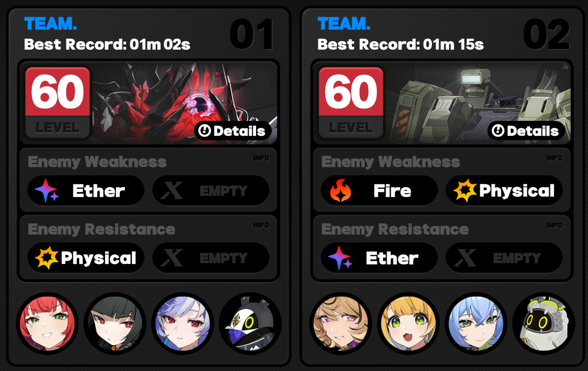588x371 pixels.
Task: Open Details for Team 01 enemy
Action: click(x=233, y=131)
